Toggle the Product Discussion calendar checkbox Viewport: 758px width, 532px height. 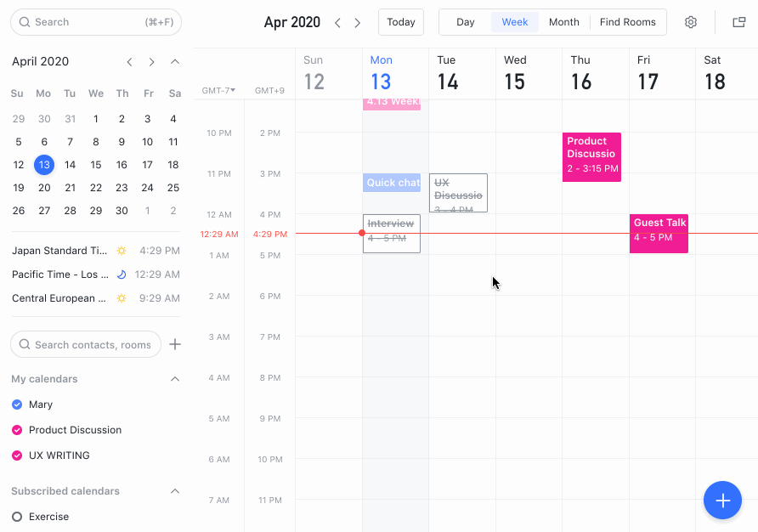(17, 430)
